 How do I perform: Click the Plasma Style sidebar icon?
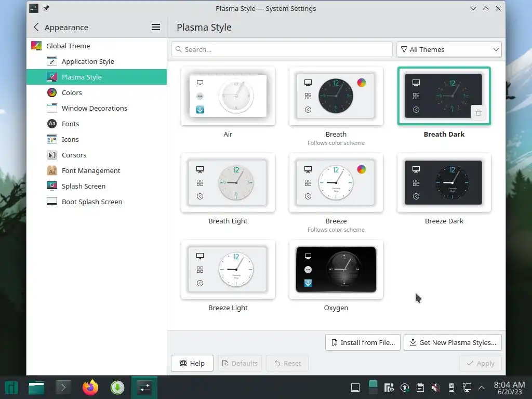(x=52, y=77)
